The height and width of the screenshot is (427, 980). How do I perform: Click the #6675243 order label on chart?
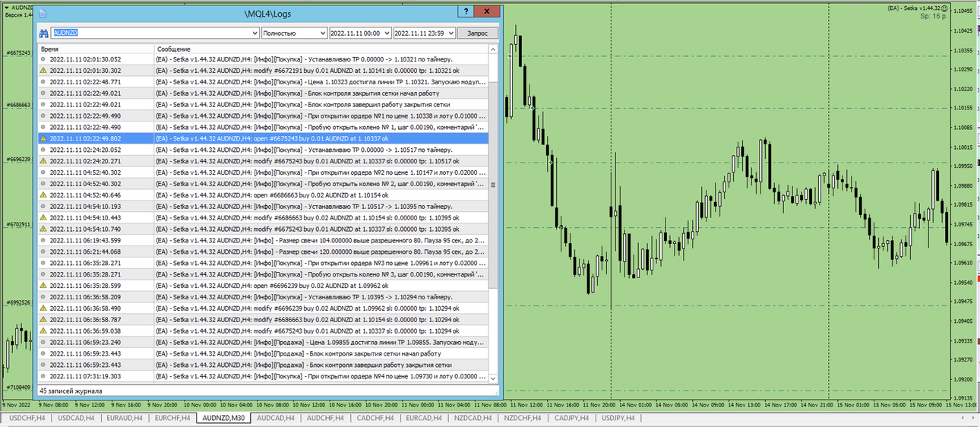click(18, 52)
